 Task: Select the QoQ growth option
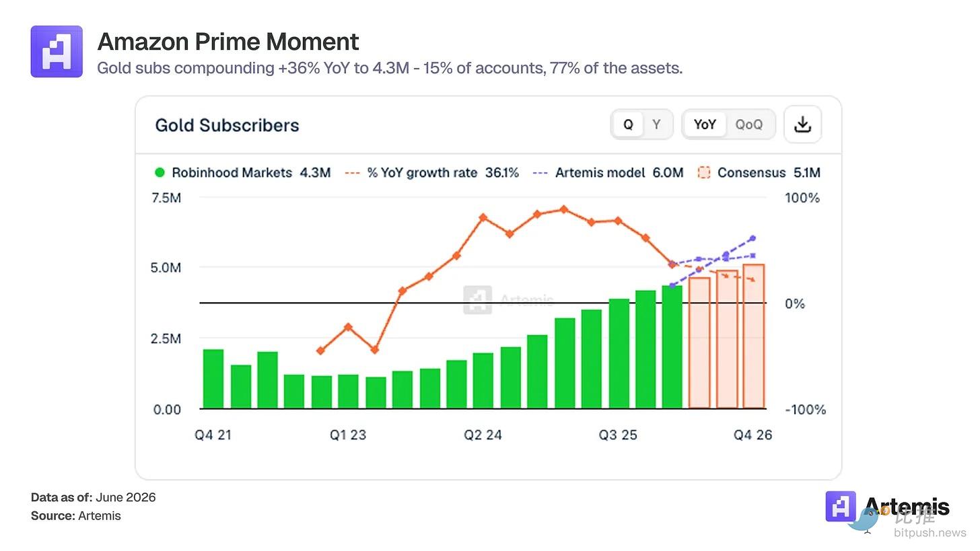(x=749, y=124)
